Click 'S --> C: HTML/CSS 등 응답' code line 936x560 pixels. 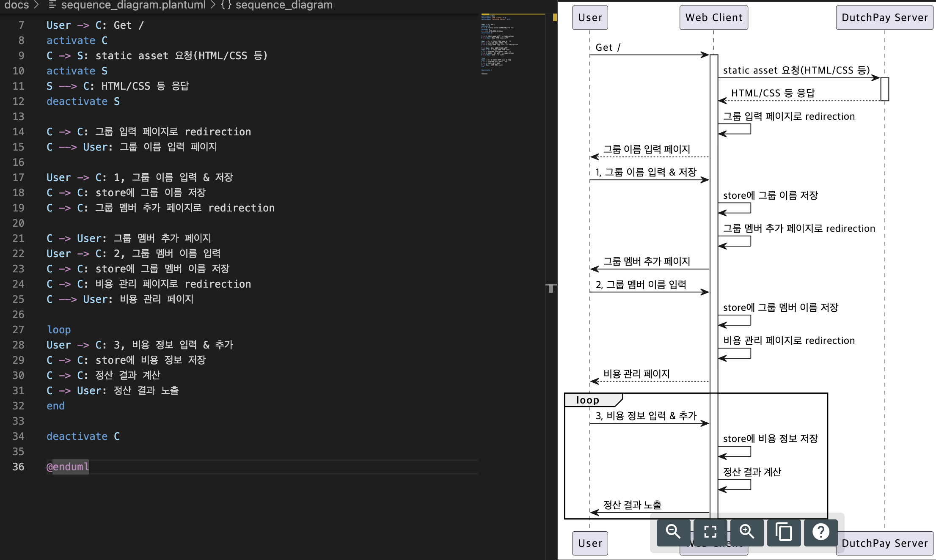click(x=118, y=86)
